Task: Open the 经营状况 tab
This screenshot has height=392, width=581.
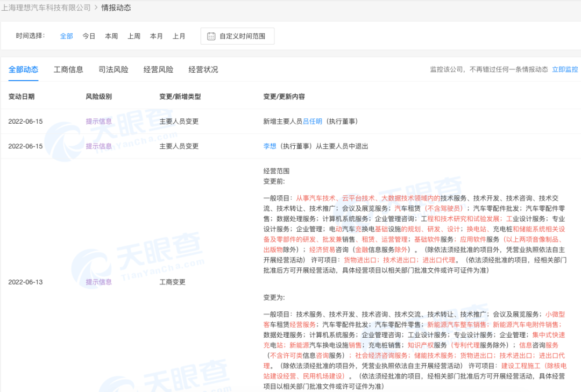Action: 203,69
